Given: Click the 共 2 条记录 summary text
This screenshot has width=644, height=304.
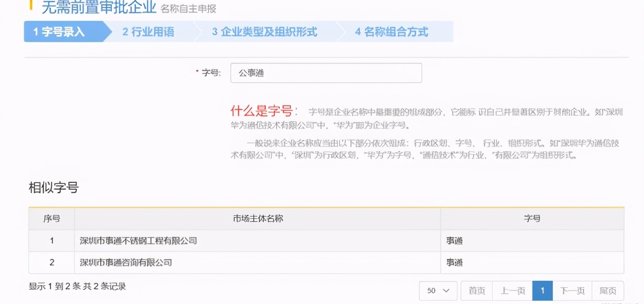Looking at the screenshot, I should (77, 286).
